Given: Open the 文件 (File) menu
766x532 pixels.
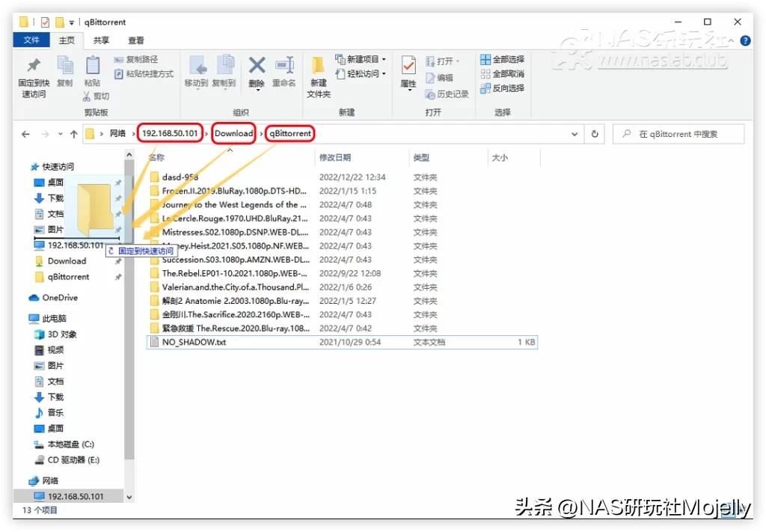Looking at the screenshot, I should (x=31, y=40).
